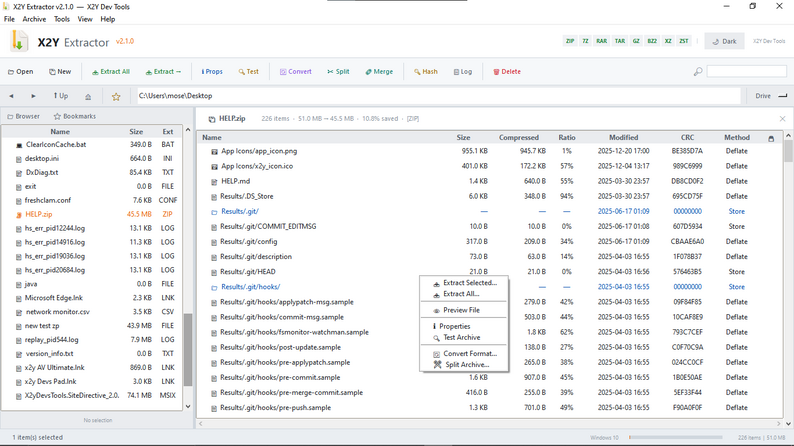Bookmark current path with star icon
Image resolution: width=794 pixels, height=446 pixels.
click(x=116, y=96)
